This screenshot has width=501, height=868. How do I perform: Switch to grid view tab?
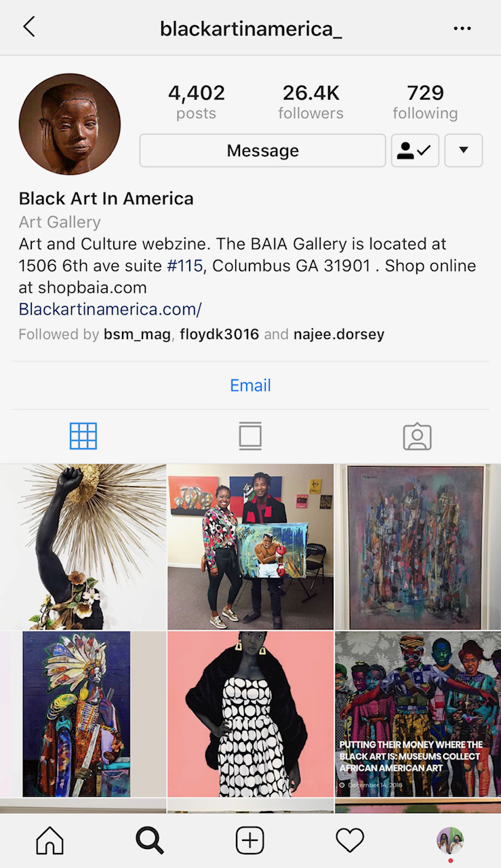pos(83,436)
